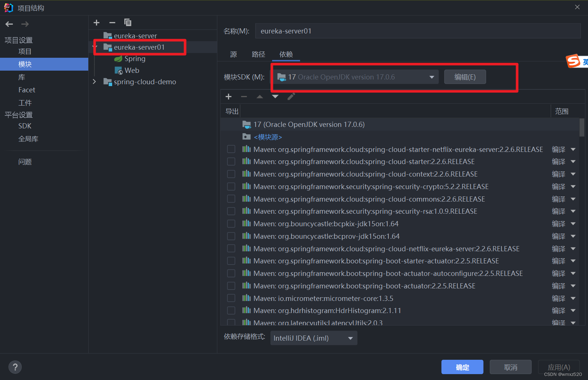Image resolution: width=588 pixels, height=380 pixels.
Task: Open the 工件 settings section
Action: [25, 103]
